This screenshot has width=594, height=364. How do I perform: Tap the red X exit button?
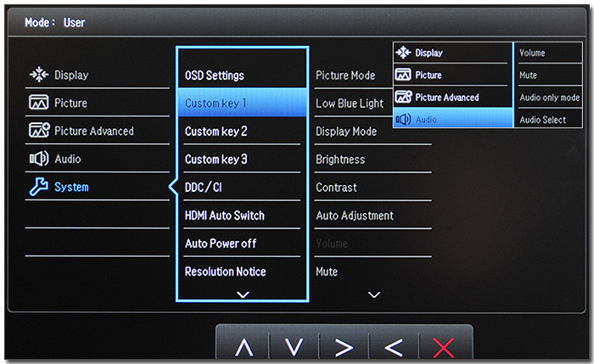[x=444, y=348]
